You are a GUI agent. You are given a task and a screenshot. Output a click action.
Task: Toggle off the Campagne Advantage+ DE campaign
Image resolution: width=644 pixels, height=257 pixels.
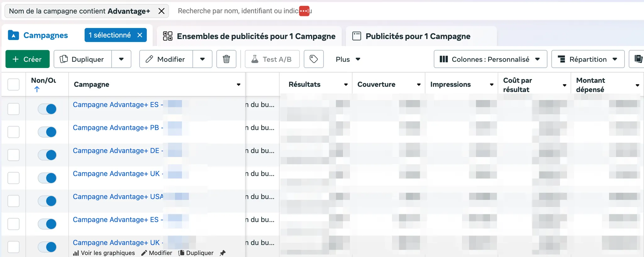coord(47,155)
